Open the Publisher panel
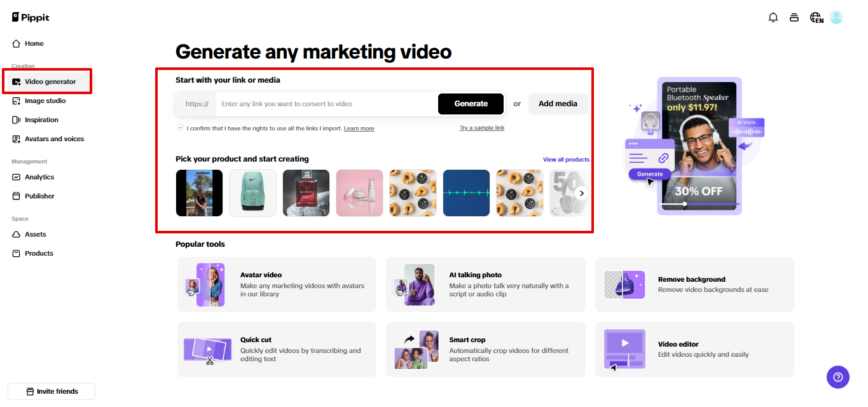The height and width of the screenshot is (407, 868). [38, 196]
